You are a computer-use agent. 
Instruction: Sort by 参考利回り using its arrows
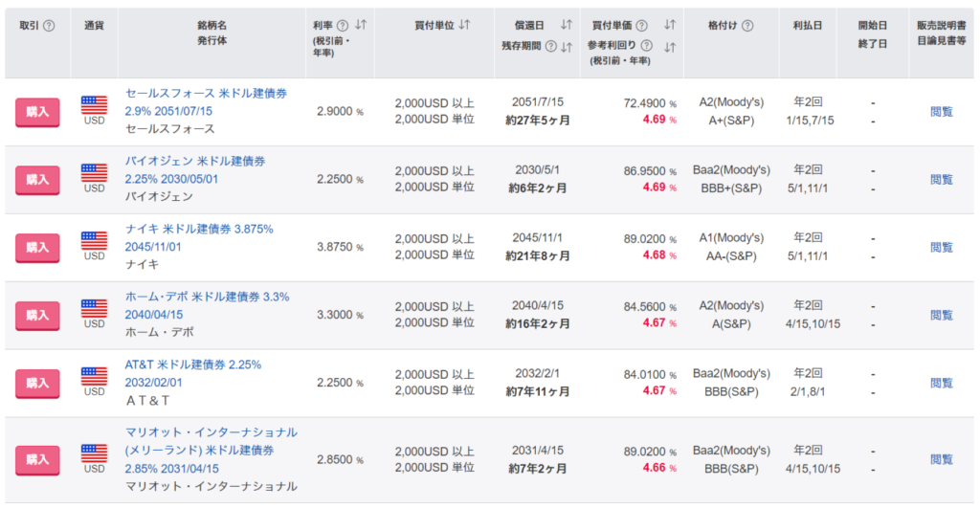point(670,46)
